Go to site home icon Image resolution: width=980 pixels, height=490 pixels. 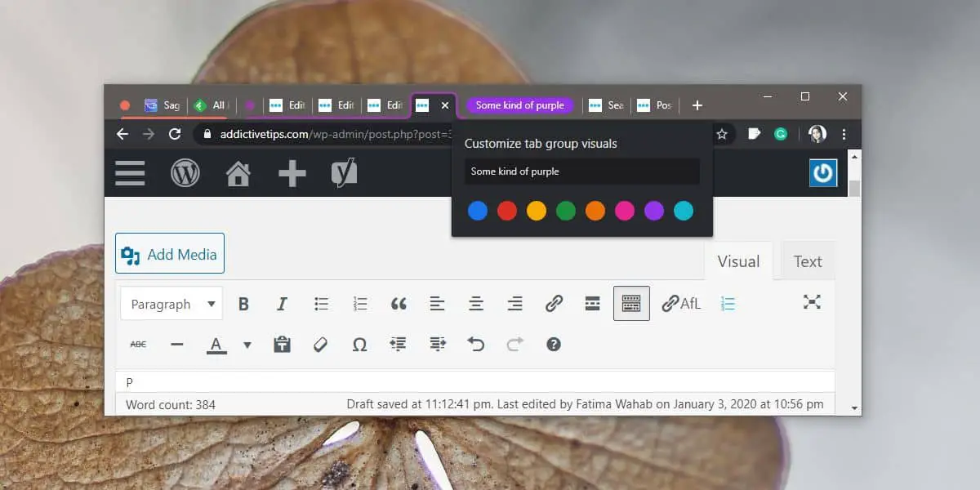[238, 173]
